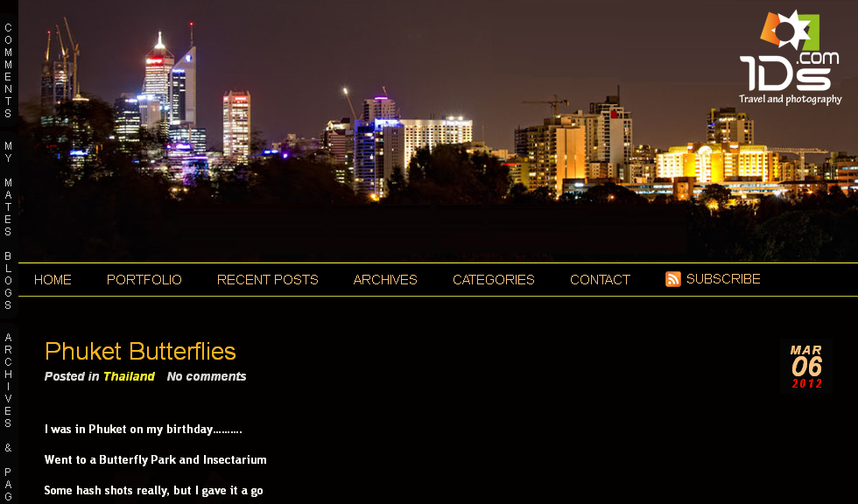Open the Phuket Butterflies post title
This screenshot has width=858, height=504.
pyautogui.click(x=140, y=351)
